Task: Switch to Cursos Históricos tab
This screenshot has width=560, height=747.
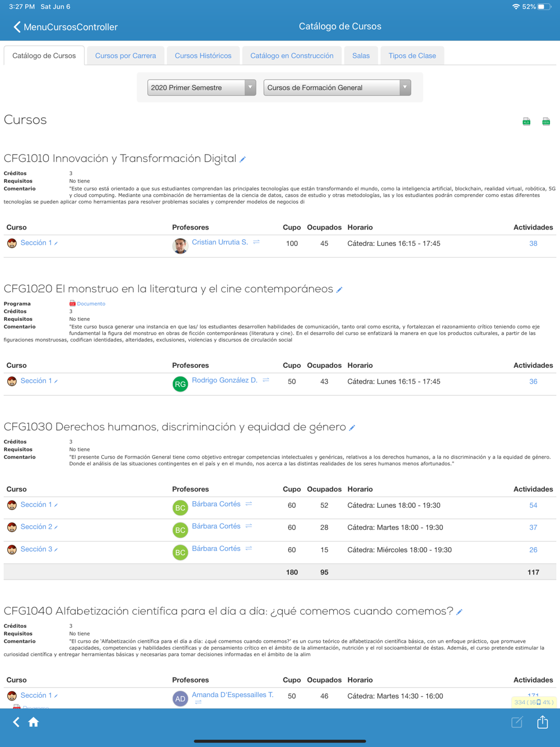Action: (203, 55)
